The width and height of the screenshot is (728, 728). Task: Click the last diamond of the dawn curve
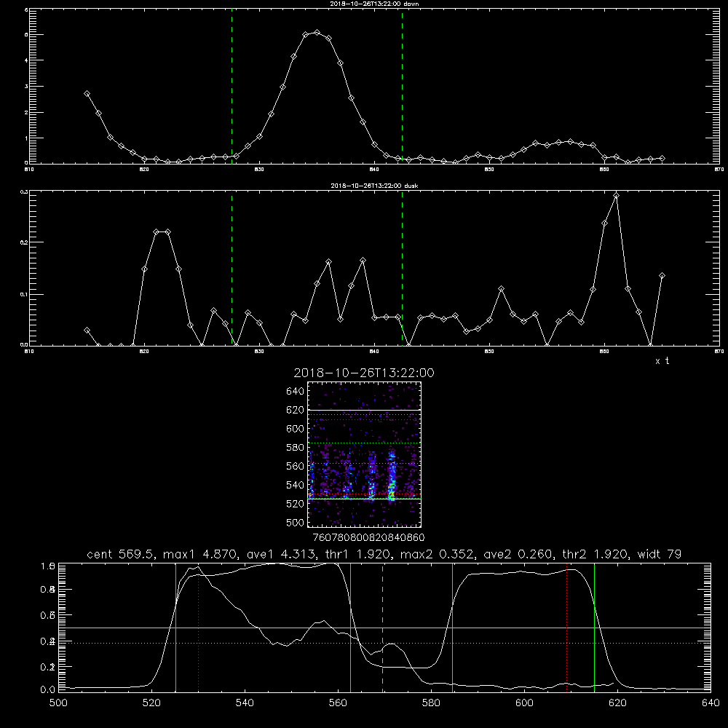tap(662, 158)
